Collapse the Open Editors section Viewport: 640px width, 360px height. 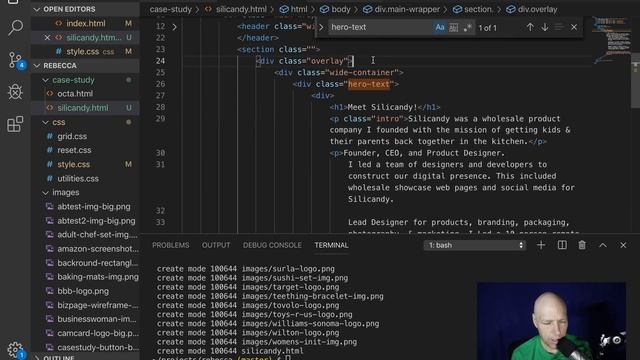[37, 9]
